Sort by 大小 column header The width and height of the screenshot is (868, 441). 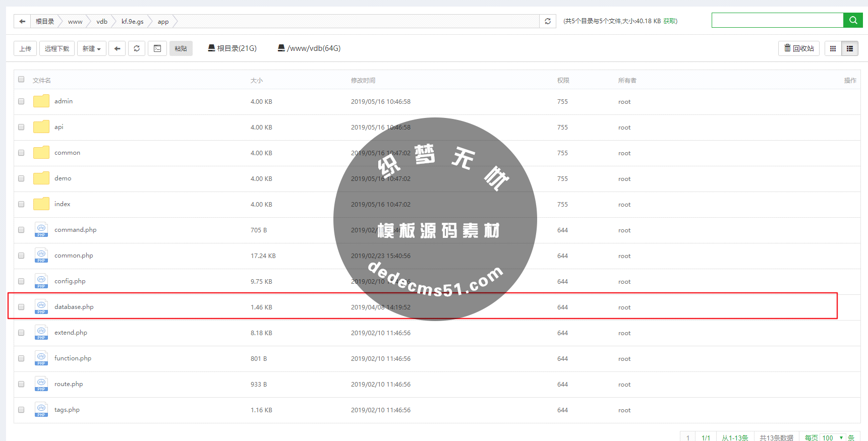point(257,81)
